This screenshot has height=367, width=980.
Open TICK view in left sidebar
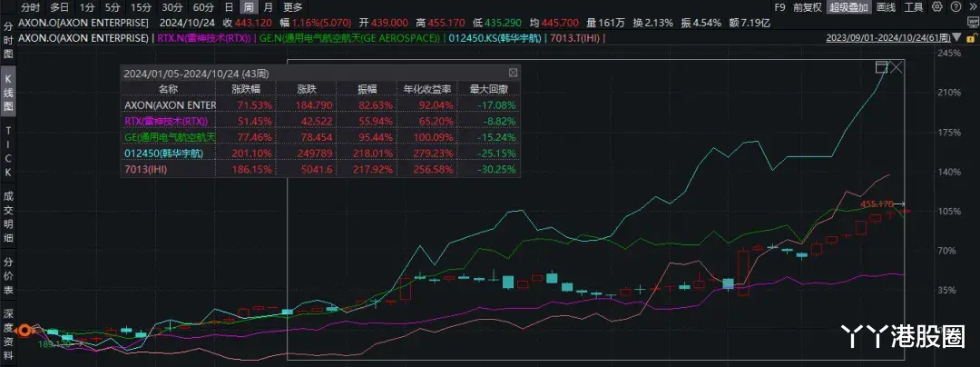pos(9,152)
